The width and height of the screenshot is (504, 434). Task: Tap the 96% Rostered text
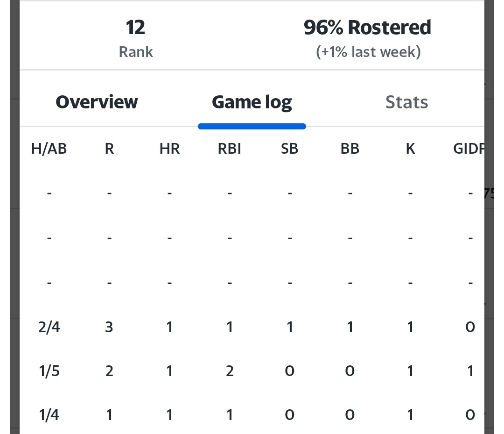[x=367, y=28]
